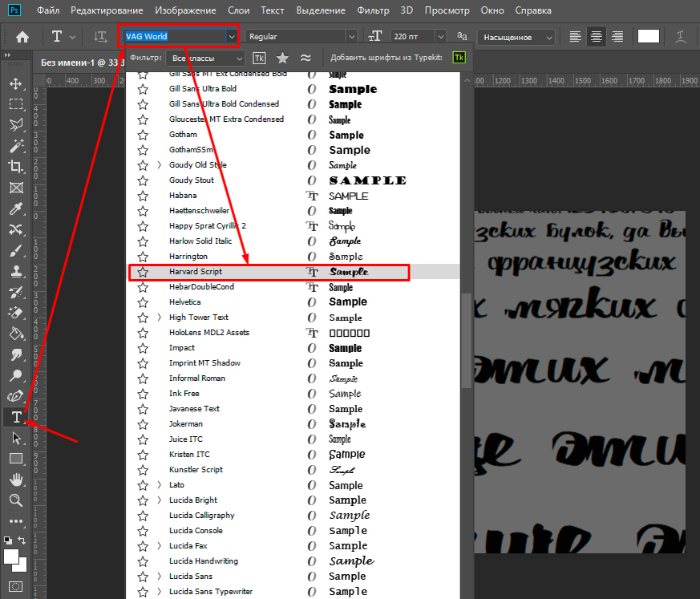The image size is (700, 599).
Task: Open the Редактирование menu
Action: pos(107,10)
